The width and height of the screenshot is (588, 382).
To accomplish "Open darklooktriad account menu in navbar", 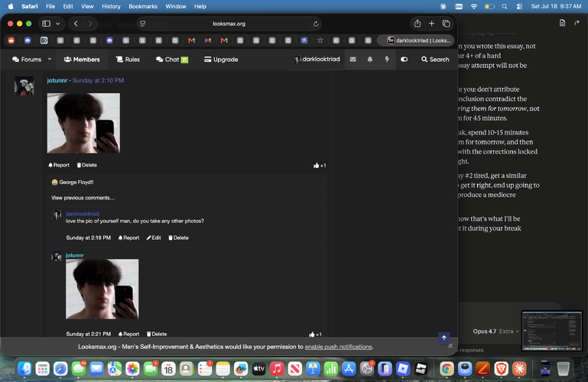I will point(317,59).
